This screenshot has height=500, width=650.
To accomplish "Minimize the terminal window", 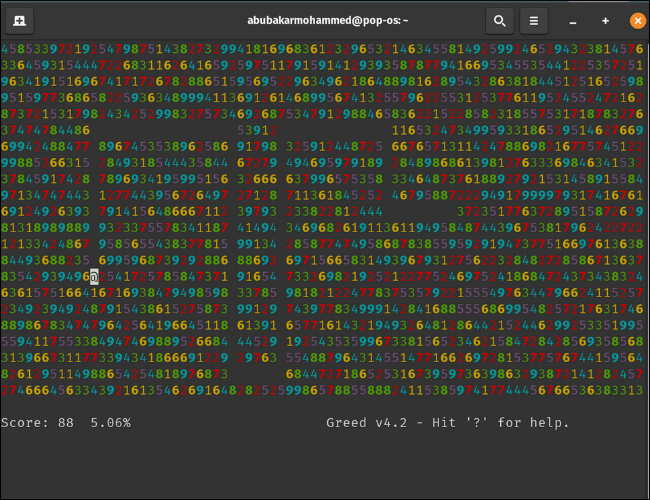I will coord(573,20).
